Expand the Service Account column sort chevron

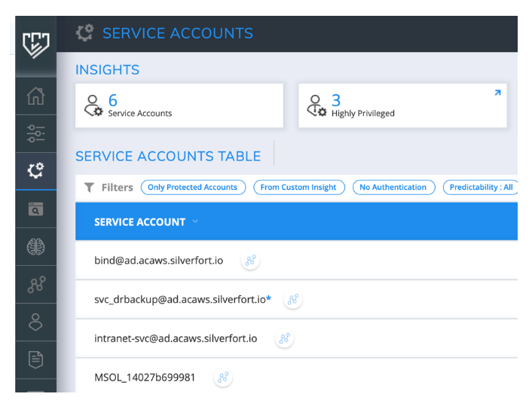[195, 221]
